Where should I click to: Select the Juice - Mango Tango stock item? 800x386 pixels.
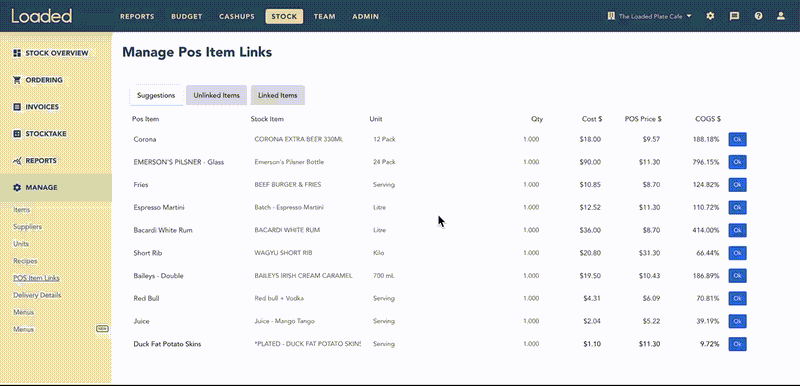click(284, 321)
